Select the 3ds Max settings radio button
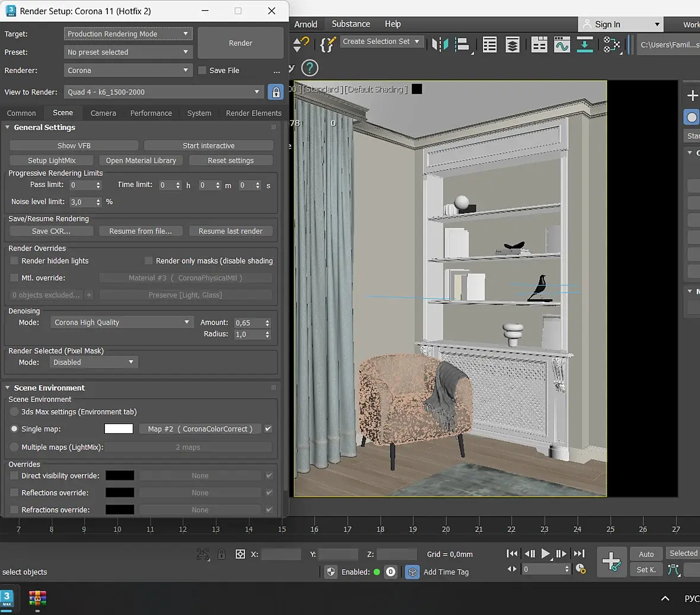 tap(14, 411)
